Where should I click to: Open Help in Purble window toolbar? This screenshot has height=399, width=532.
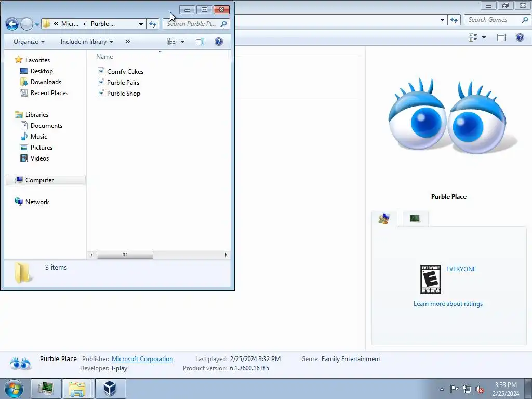(x=219, y=42)
